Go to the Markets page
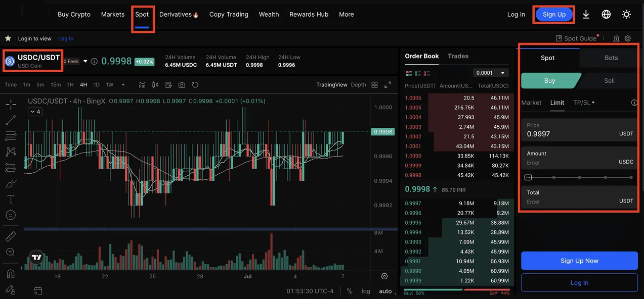The height and width of the screenshot is (299, 644). tap(113, 15)
